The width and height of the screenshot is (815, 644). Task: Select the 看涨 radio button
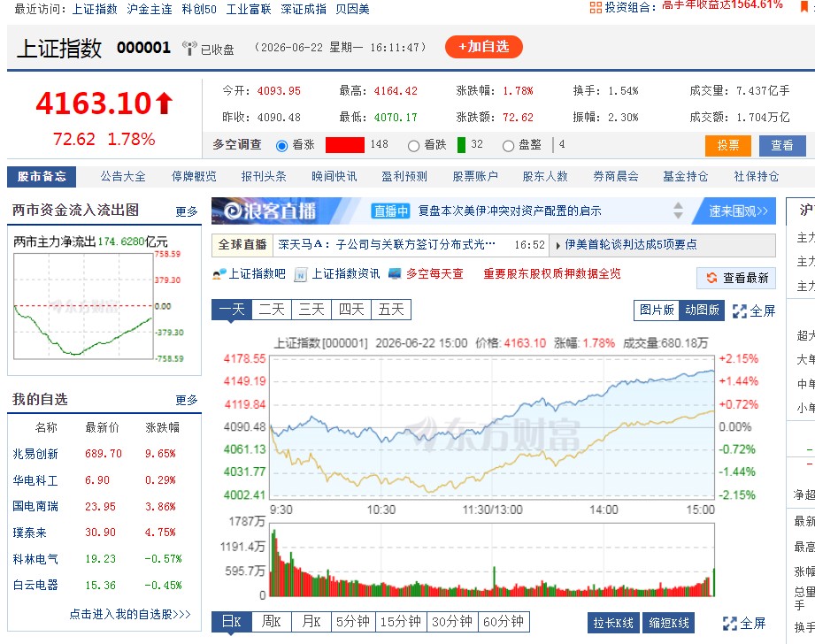(x=281, y=146)
